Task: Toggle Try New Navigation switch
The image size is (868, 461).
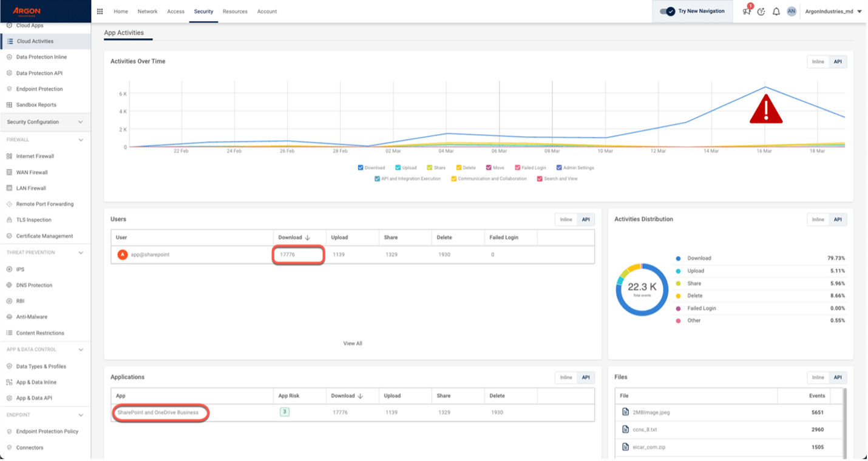Action: [x=668, y=12]
